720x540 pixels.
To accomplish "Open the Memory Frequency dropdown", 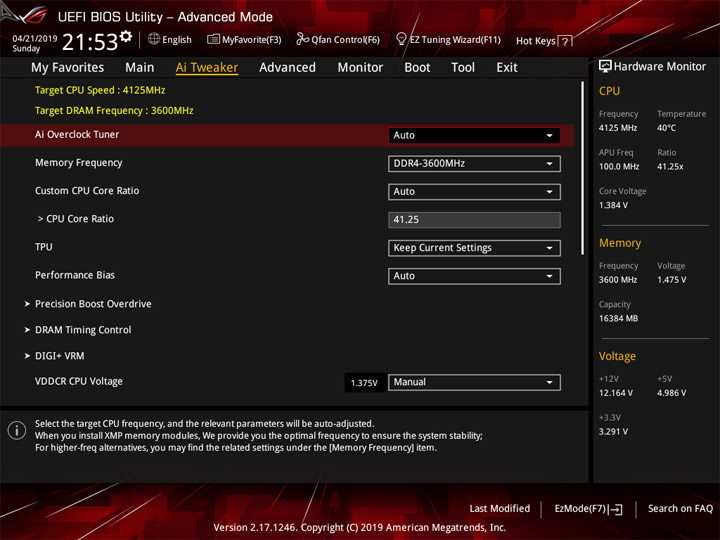I will (474, 163).
